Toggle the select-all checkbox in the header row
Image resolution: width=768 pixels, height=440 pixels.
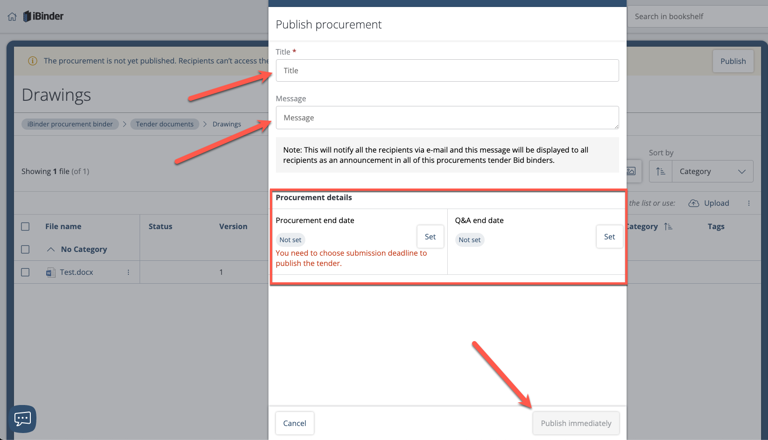click(x=26, y=227)
